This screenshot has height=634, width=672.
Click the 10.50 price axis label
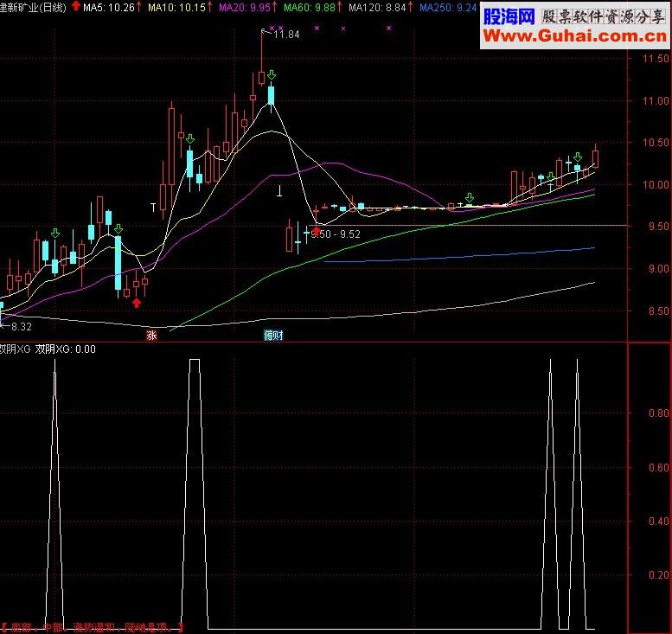point(656,143)
